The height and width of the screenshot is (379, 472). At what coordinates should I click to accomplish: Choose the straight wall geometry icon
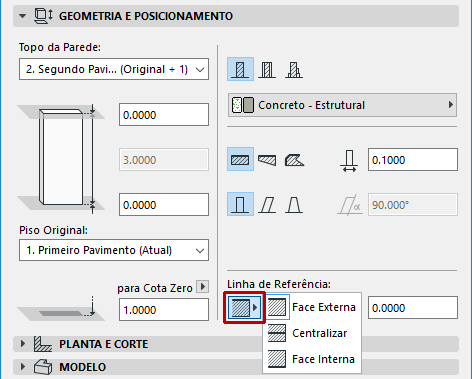coord(240,159)
